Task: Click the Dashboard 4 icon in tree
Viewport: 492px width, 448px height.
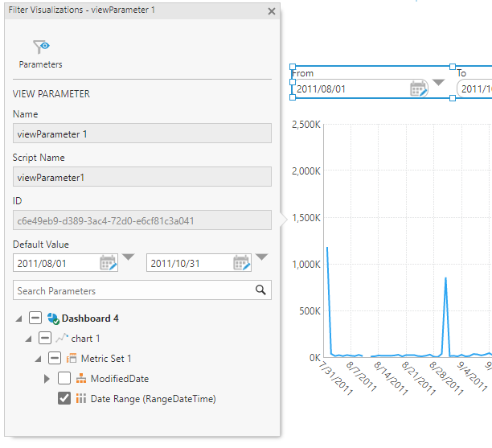Action: click(54, 319)
